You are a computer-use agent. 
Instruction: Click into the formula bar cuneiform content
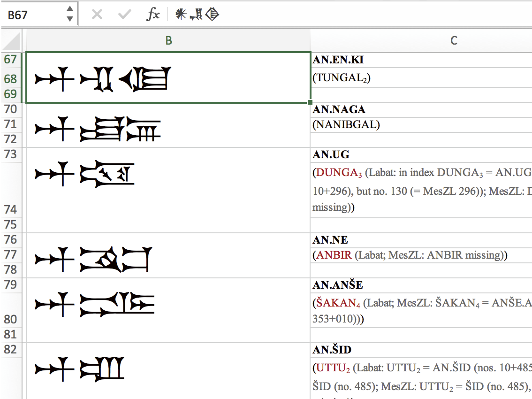(x=197, y=14)
